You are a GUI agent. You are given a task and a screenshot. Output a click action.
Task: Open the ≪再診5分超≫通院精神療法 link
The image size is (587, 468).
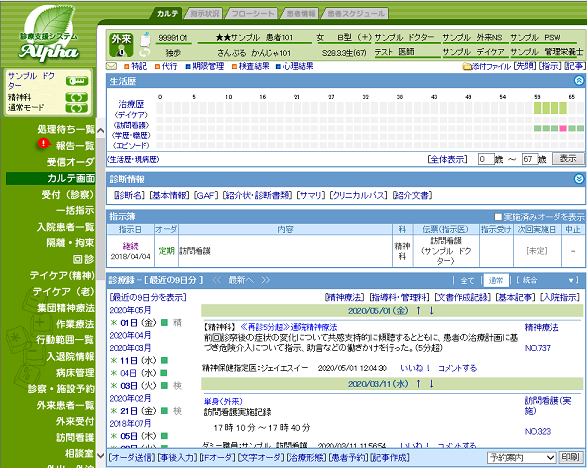click(288, 327)
